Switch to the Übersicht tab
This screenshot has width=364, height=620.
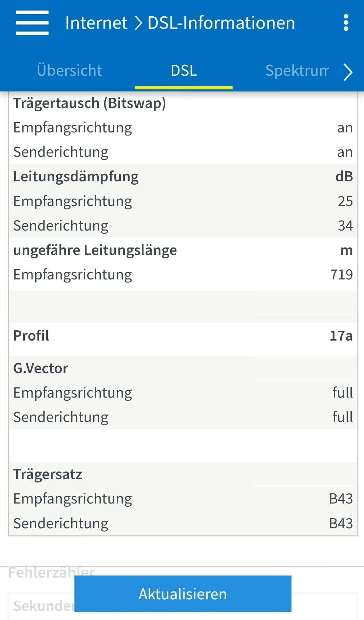[x=69, y=71]
